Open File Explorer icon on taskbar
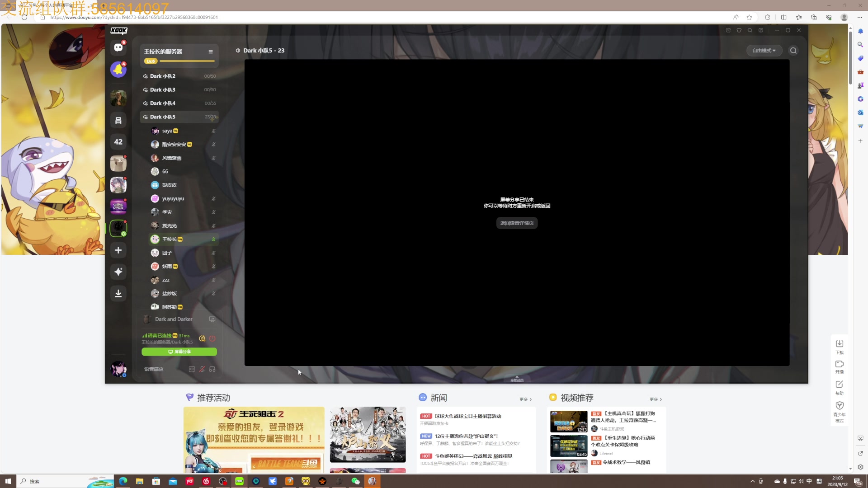The image size is (868, 488). [x=139, y=481]
